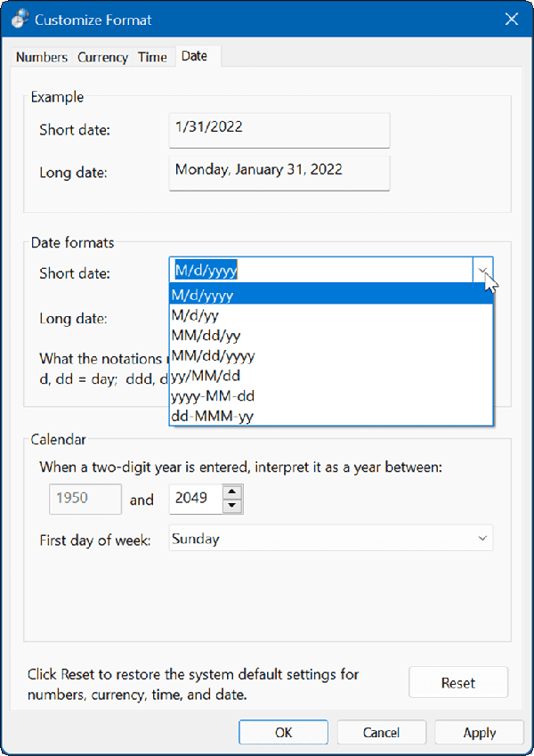Click Apply to save date format
534x756 pixels.
479,732
